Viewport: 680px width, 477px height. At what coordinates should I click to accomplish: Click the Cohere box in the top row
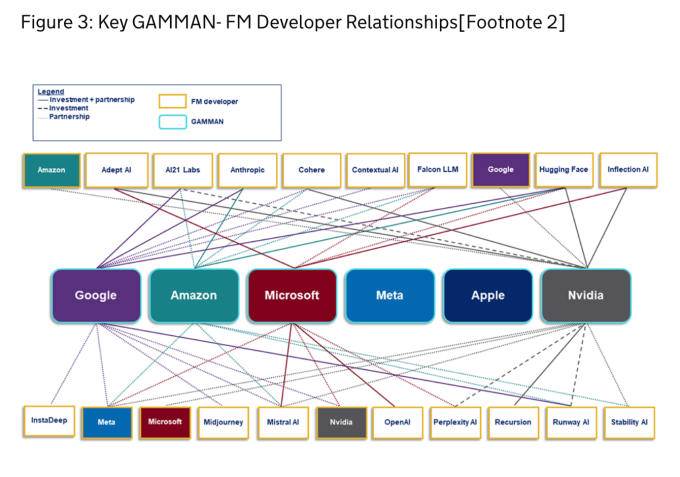coord(311,170)
